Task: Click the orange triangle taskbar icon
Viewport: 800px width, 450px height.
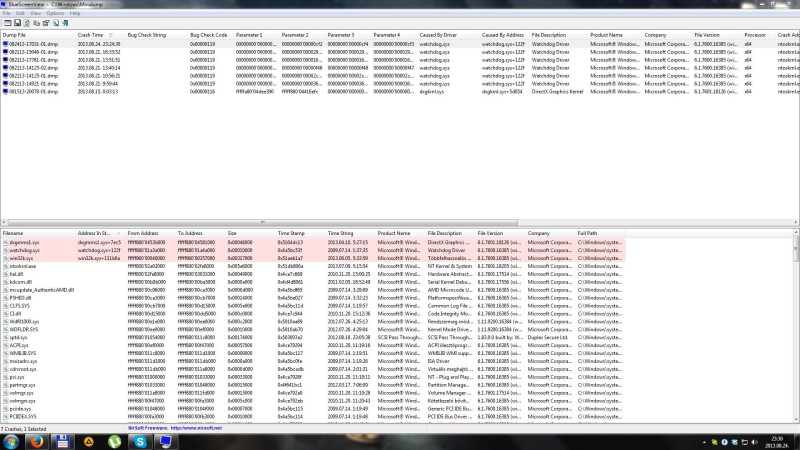Action: pos(89,442)
